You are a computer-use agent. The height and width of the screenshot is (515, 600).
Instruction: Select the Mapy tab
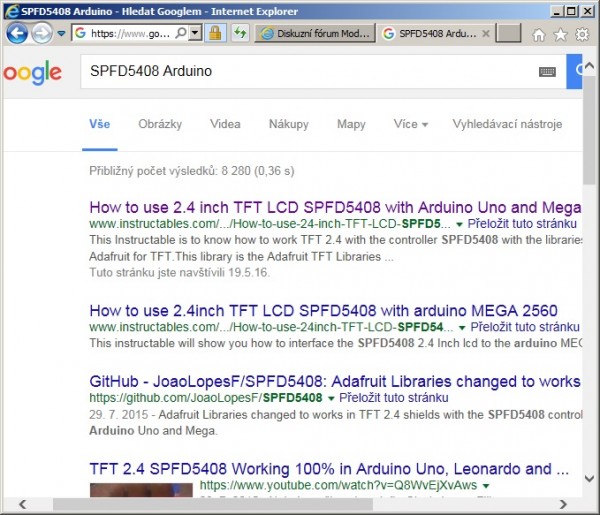351,124
